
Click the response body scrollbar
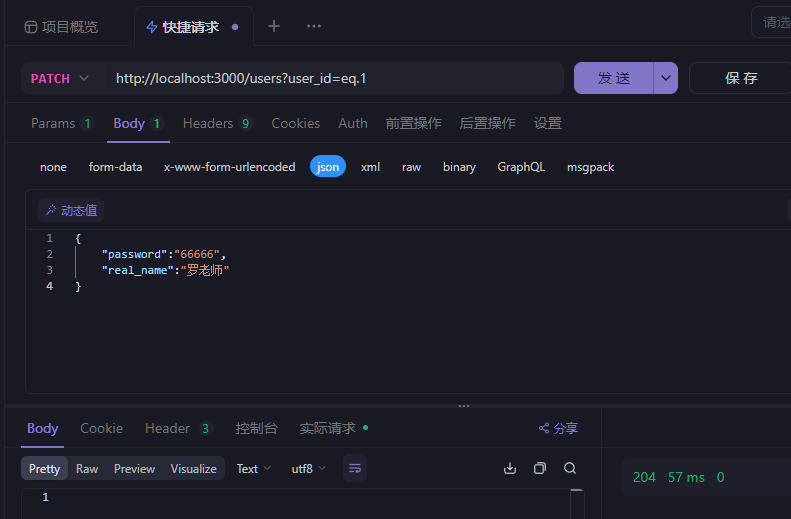pos(577,503)
